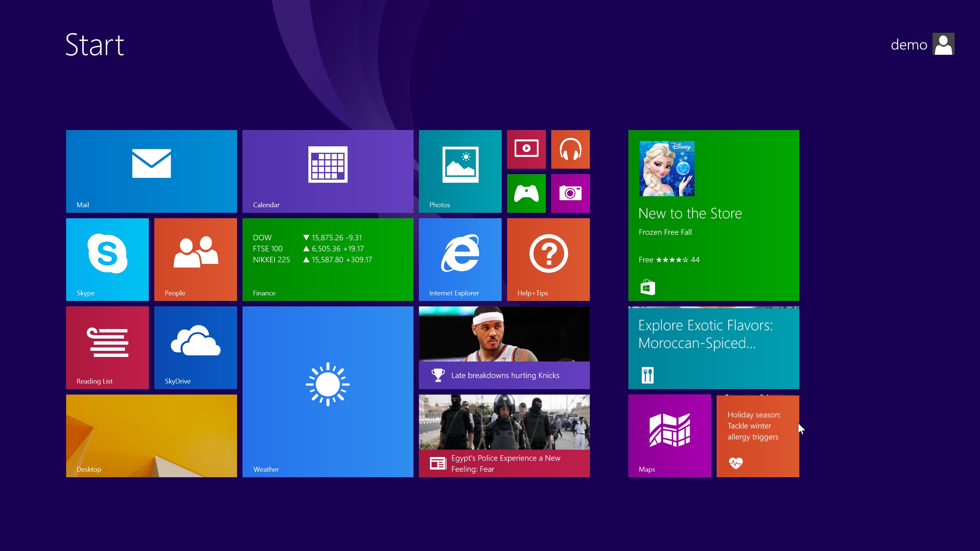Open the Xbox Games controller tile
The image size is (980, 551).
pyautogui.click(x=526, y=193)
